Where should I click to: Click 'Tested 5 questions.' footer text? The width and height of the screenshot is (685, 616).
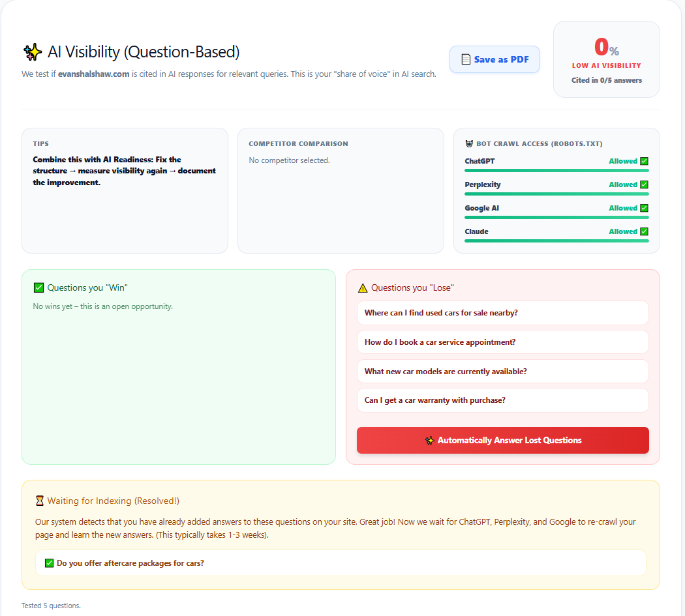(x=51, y=606)
